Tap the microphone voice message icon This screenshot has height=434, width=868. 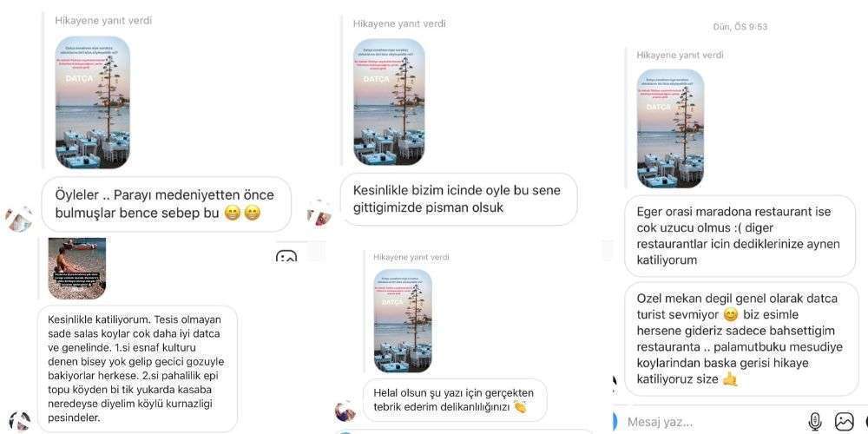coord(814,422)
